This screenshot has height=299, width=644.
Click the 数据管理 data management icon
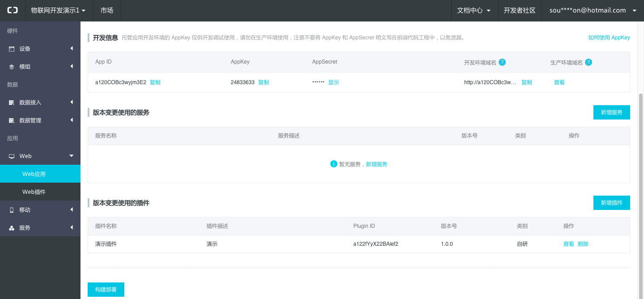12,120
